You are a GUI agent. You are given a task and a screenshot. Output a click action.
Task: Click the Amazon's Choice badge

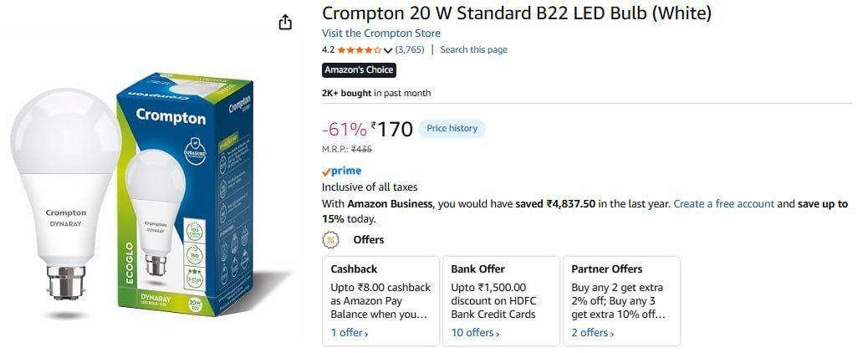point(359,69)
